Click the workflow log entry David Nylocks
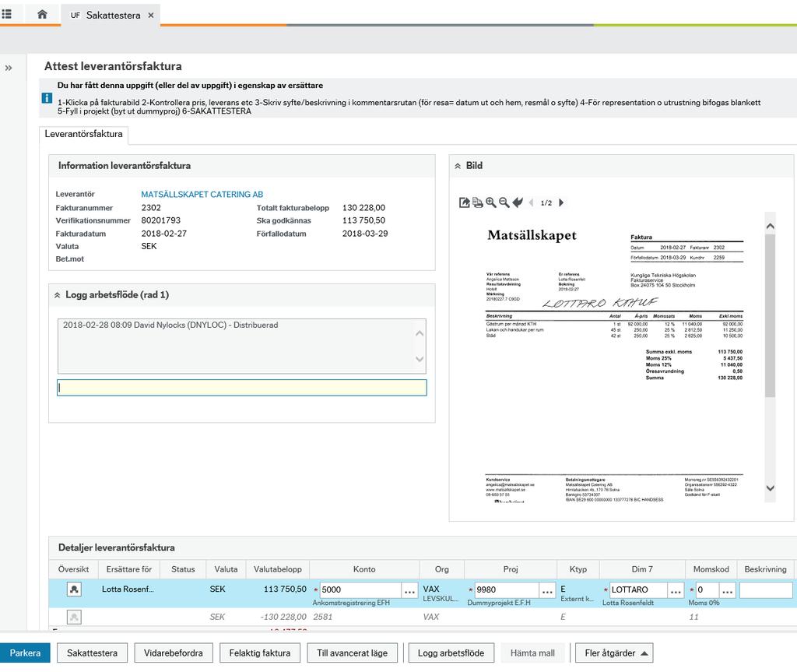This screenshot has height=672, width=797. point(170,325)
